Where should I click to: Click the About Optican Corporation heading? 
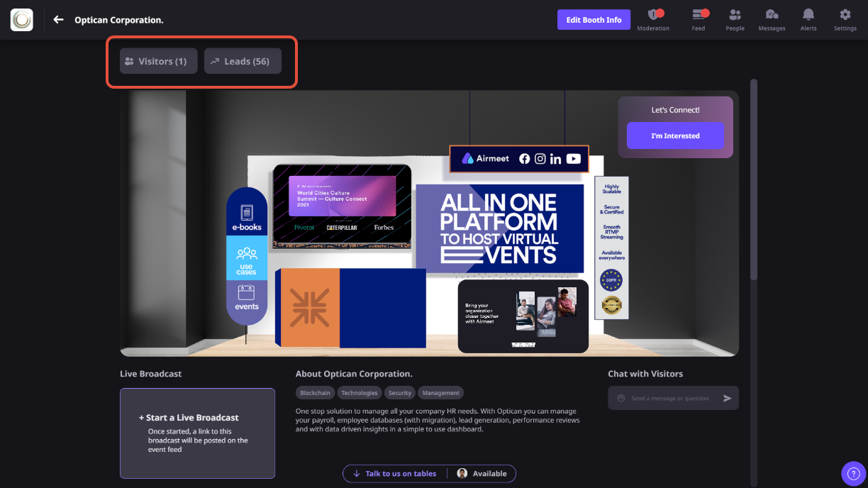(354, 374)
